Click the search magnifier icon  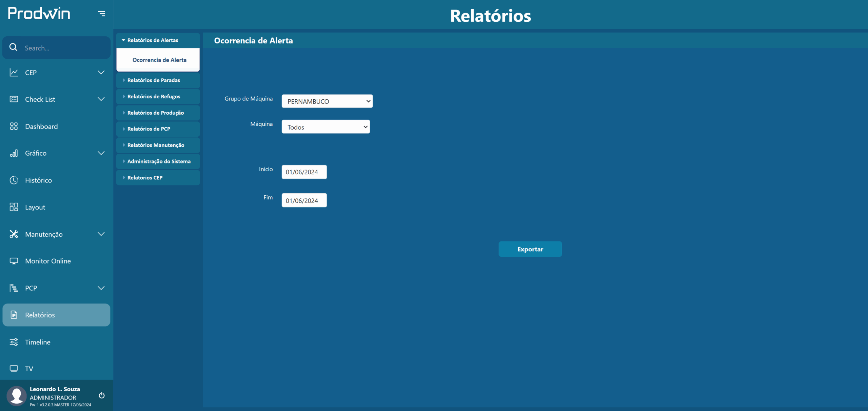pos(13,47)
